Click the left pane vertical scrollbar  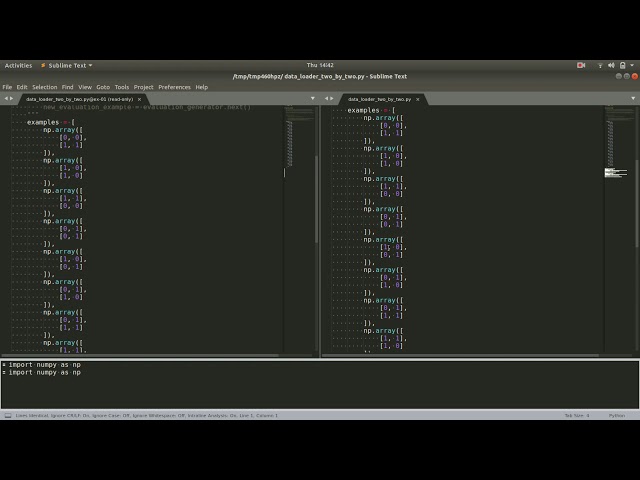tap(317, 200)
